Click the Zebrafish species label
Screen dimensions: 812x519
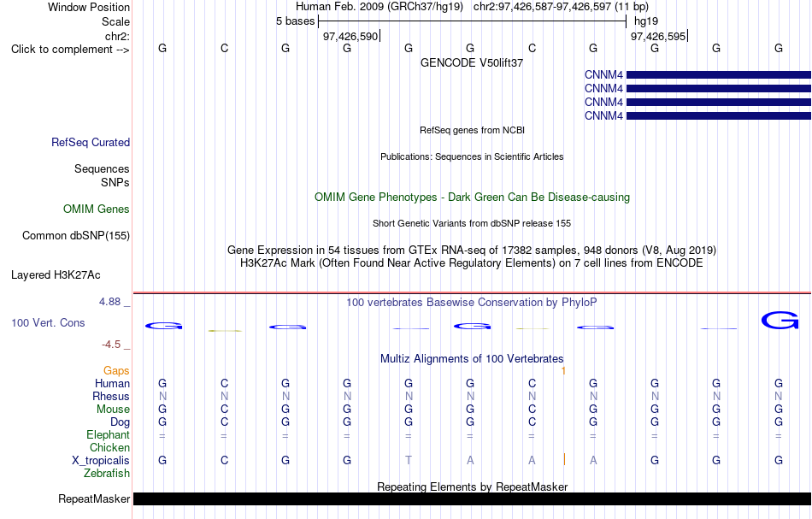tap(107, 474)
